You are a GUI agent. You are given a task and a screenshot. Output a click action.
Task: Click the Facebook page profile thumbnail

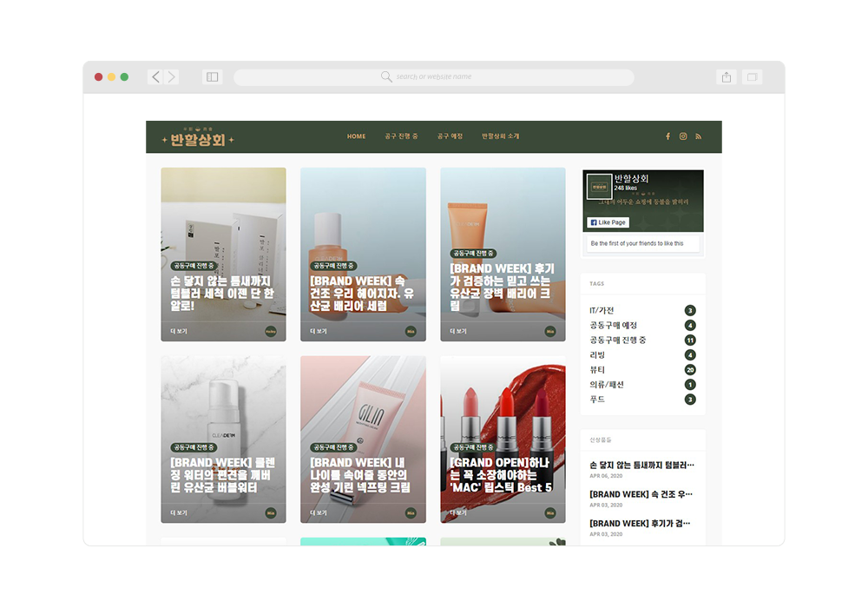tap(599, 187)
